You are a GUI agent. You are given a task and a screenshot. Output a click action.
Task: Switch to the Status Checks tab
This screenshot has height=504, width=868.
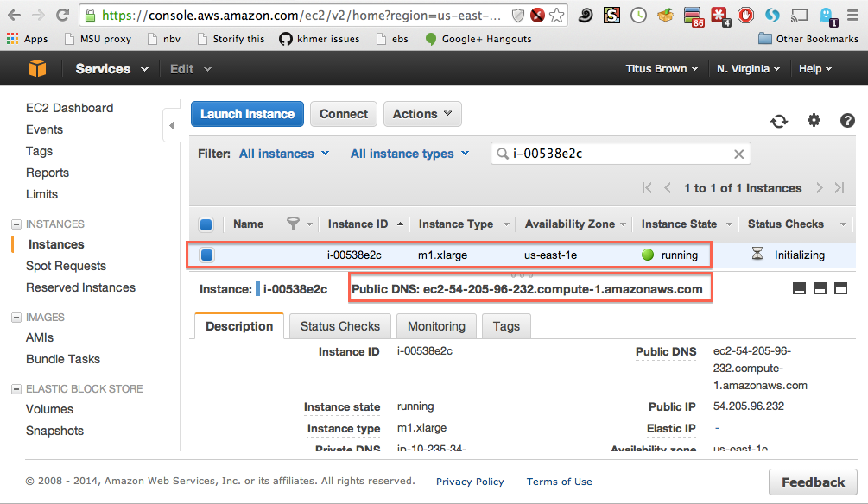(x=340, y=326)
